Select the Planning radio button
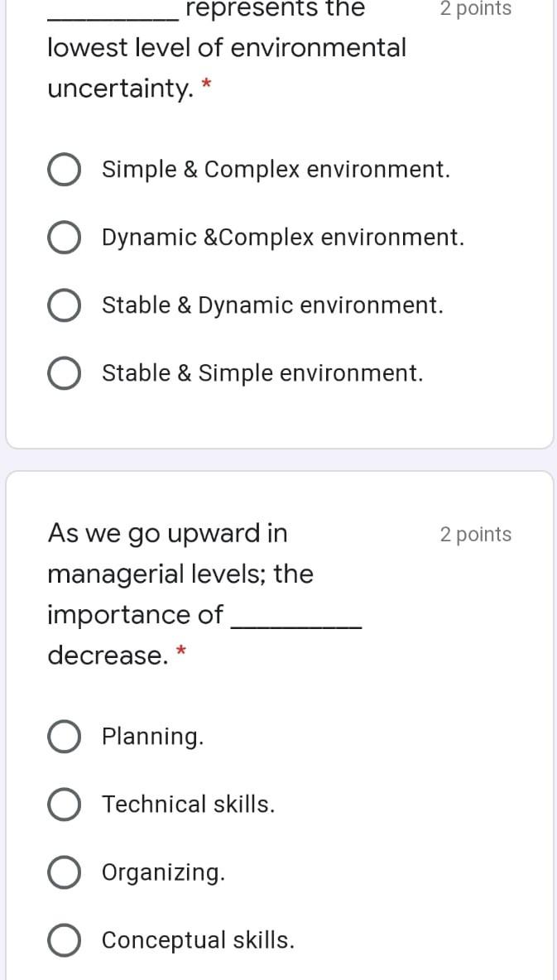This screenshot has width=557, height=980. (64, 737)
